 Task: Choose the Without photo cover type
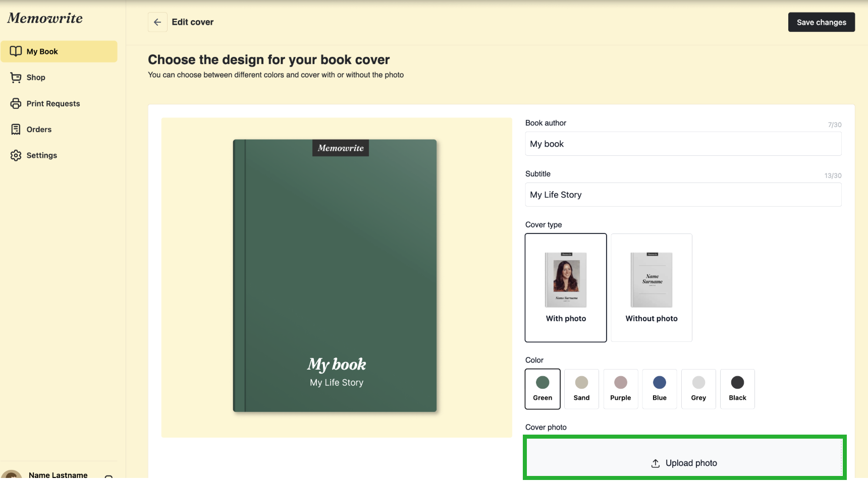652,287
